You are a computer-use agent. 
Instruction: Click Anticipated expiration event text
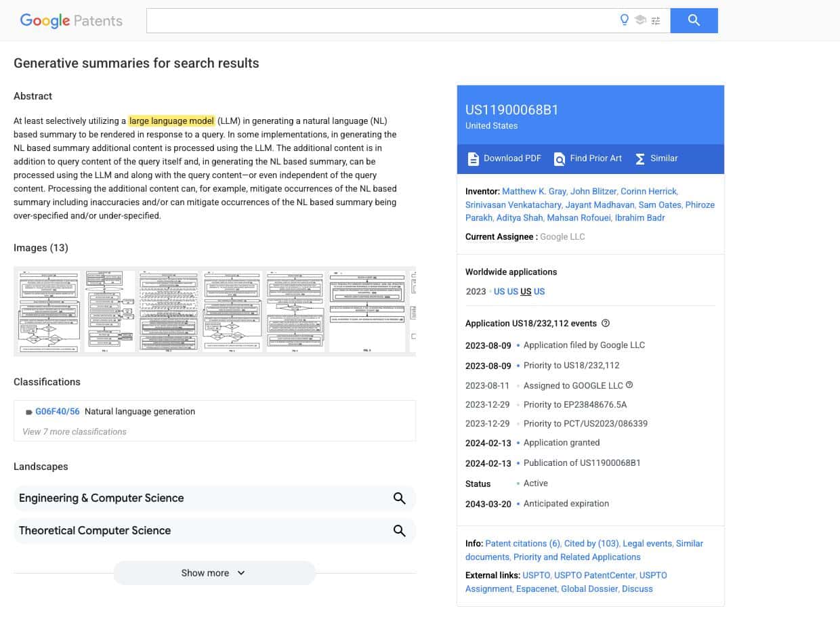[x=566, y=503]
